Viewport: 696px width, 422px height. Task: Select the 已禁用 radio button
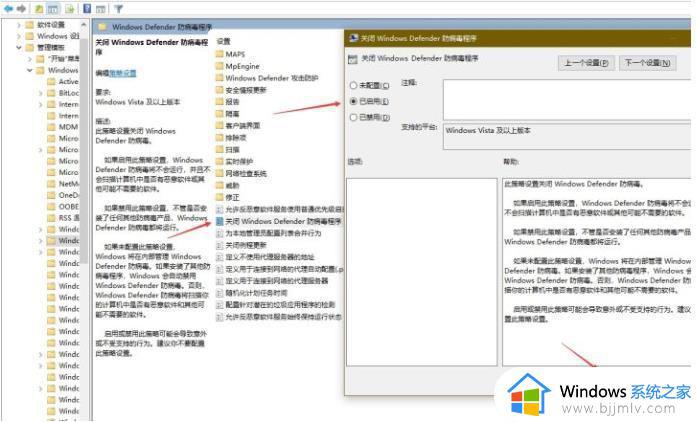coord(353,117)
